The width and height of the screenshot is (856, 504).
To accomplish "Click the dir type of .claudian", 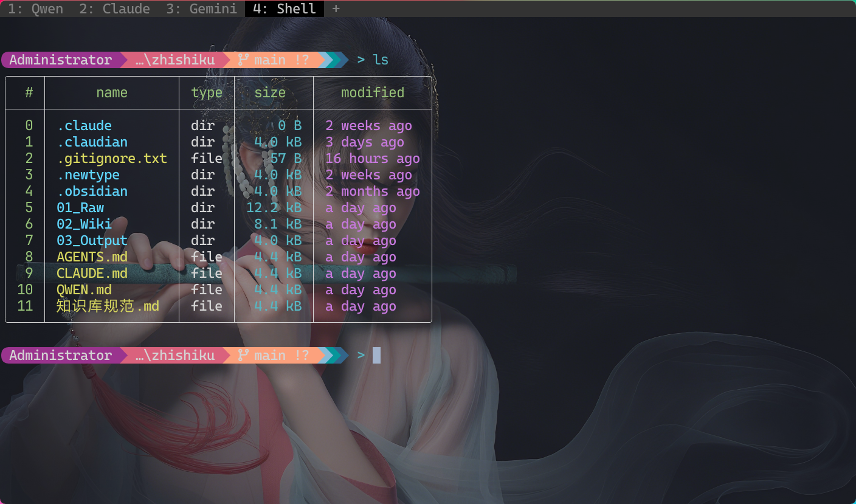I will coord(203,142).
